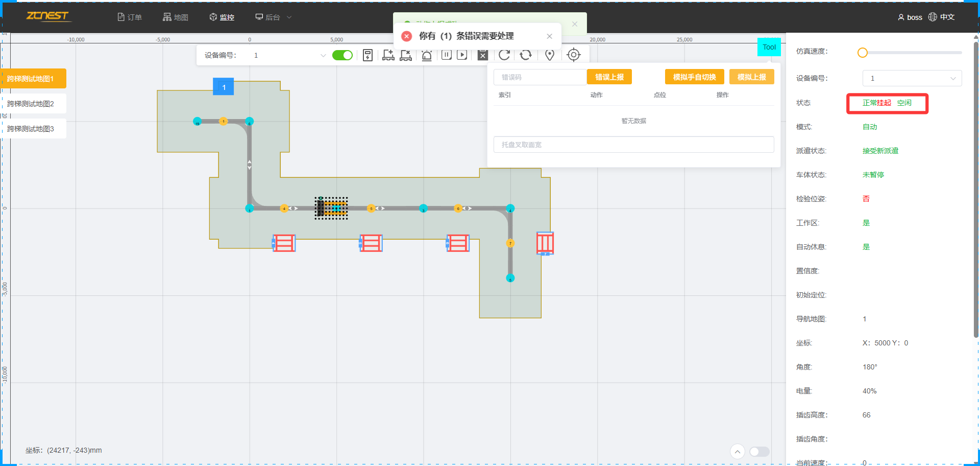This screenshot has height=466, width=980.
Task: Click the play toolbar icon
Action: click(462, 55)
